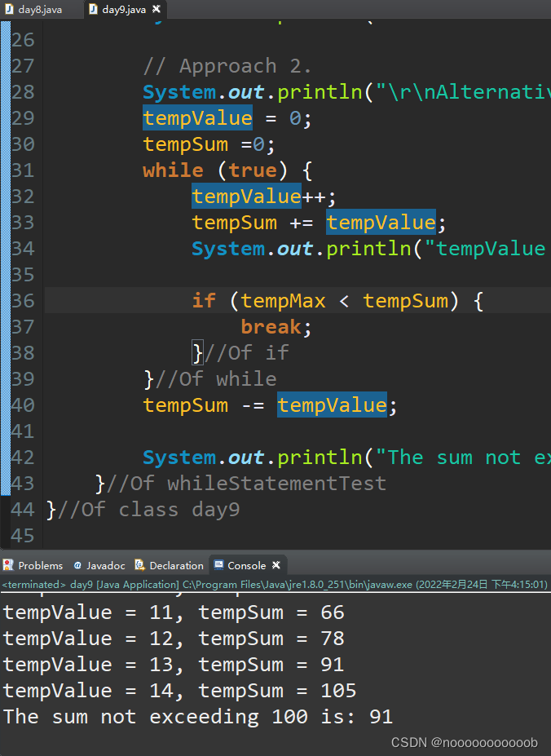Image resolution: width=551 pixels, height=756 pixels.
Task: Select the Console view tab
Action: tap(246, 565)
